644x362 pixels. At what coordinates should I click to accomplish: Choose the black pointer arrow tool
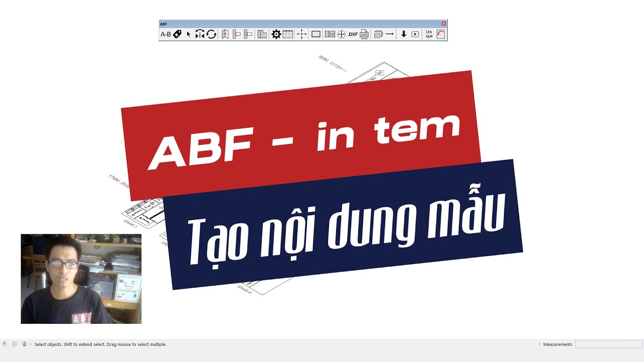click(189, 34)
